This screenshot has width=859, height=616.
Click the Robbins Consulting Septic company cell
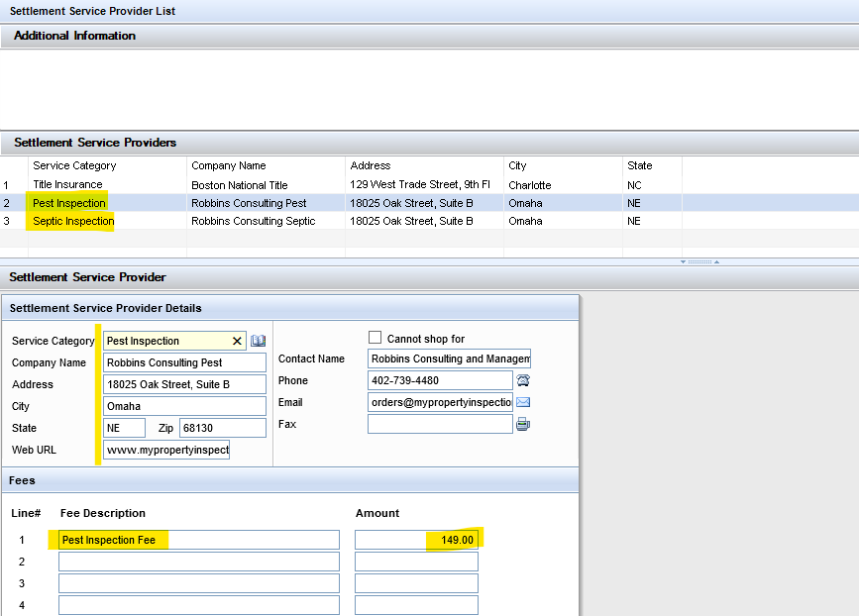coord(253,221)
